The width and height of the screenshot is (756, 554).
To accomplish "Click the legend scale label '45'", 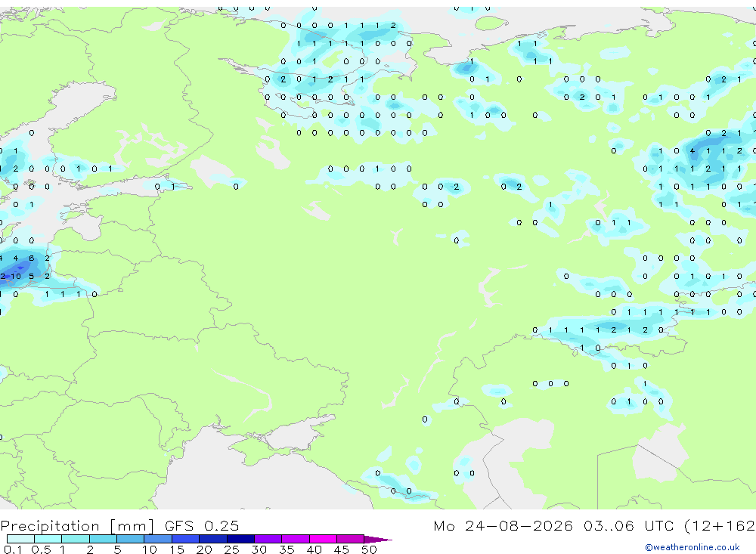I will coord(342,549).
